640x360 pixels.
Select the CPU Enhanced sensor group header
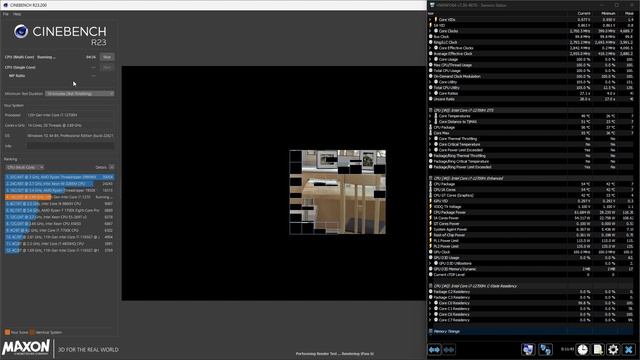531,178
